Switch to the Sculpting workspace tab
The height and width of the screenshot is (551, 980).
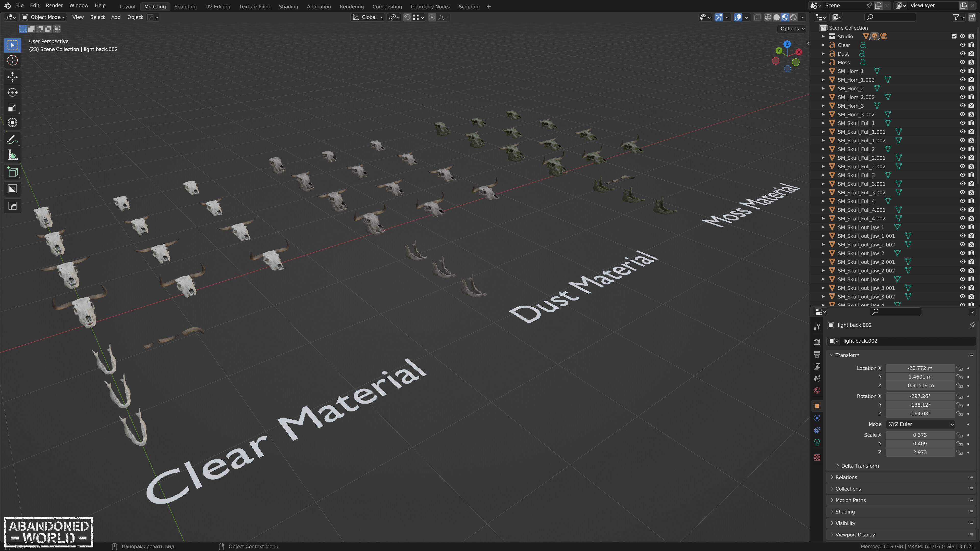(x=185, y=6)
